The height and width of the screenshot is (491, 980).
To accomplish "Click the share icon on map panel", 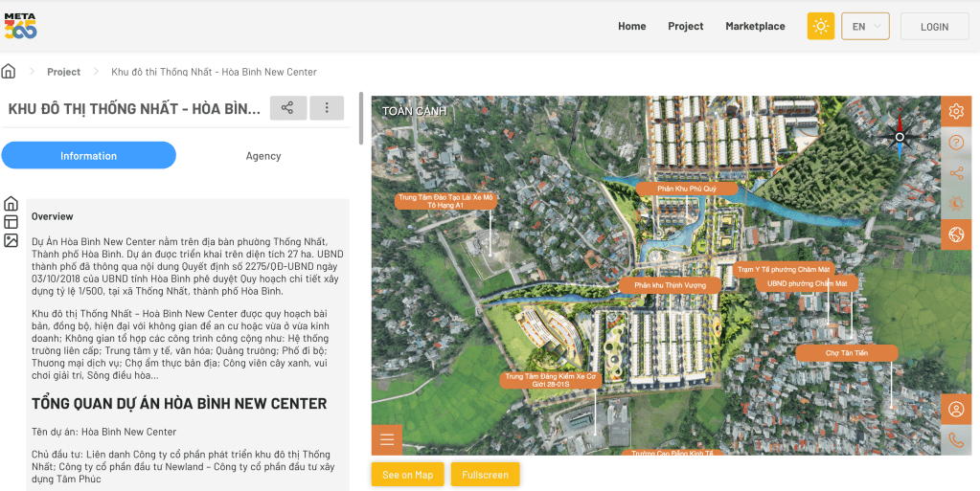I will click(955, 173).
